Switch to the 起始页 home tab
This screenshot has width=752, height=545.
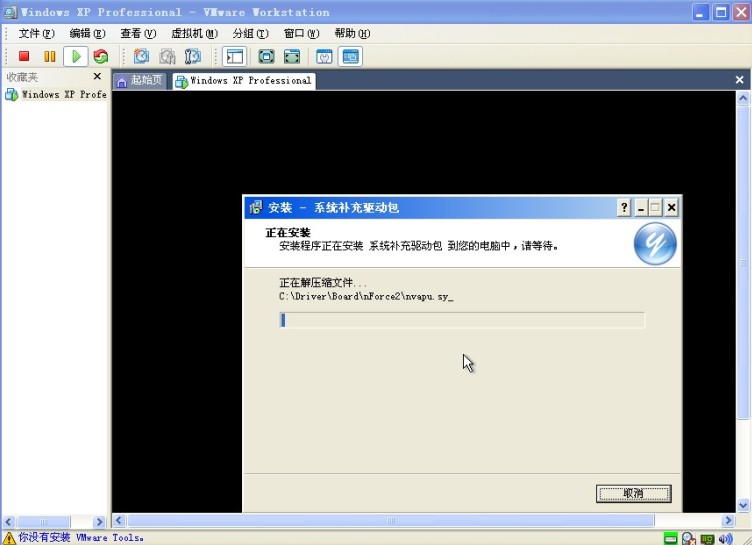coord(142,81)
